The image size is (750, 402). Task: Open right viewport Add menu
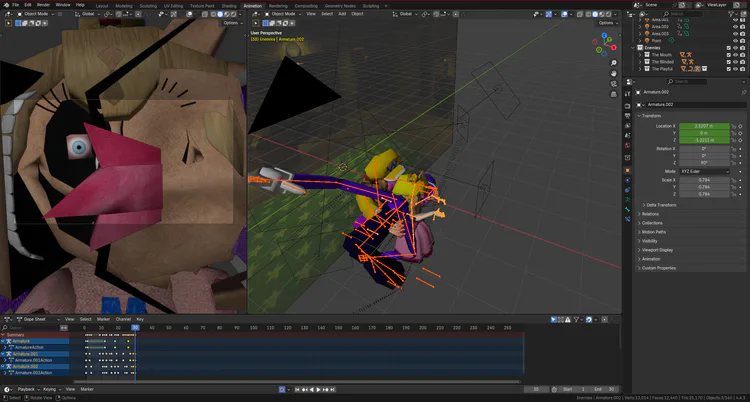(x=342, y=14)
